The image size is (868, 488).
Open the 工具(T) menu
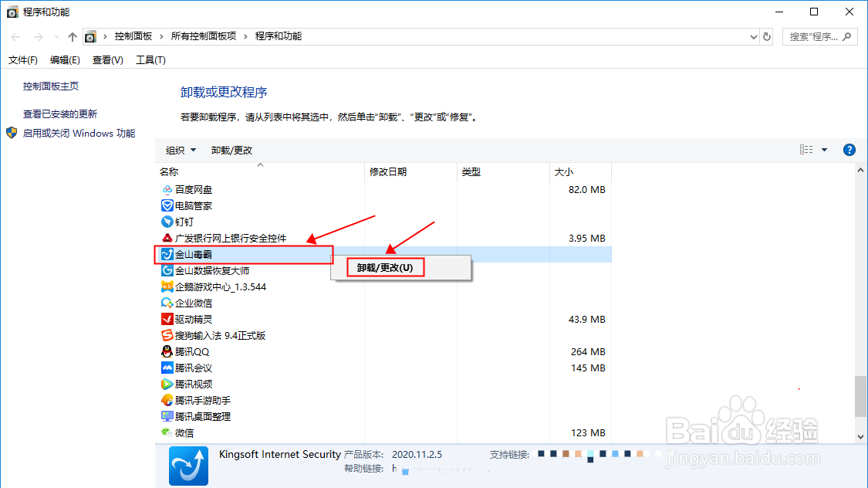150,59
